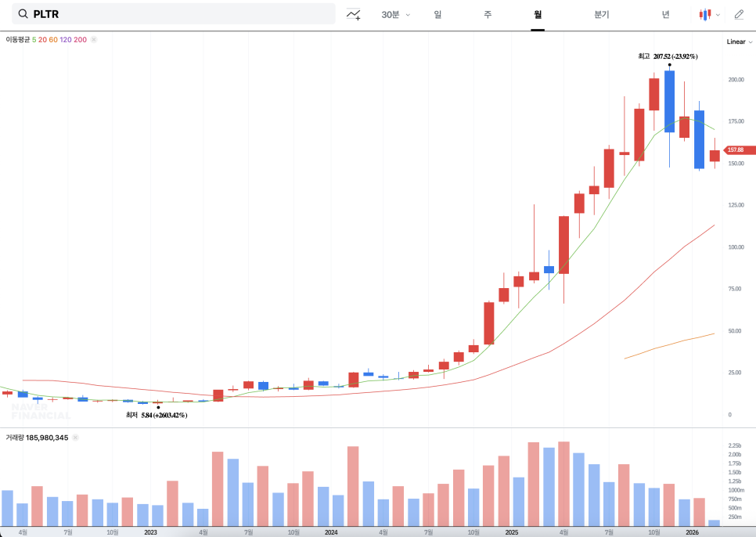Click the search magnifier icon
Image resolution: width=756 pixels, height=537 pixels.
point(23,14)
